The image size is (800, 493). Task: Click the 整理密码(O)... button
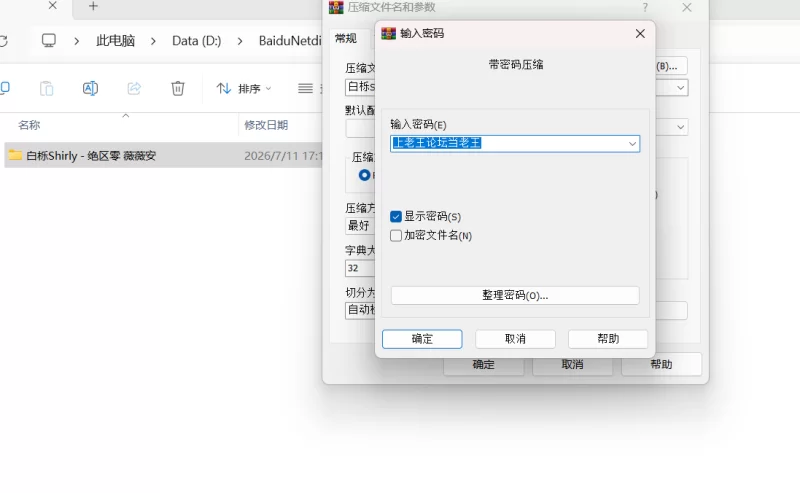pos(515,295)
